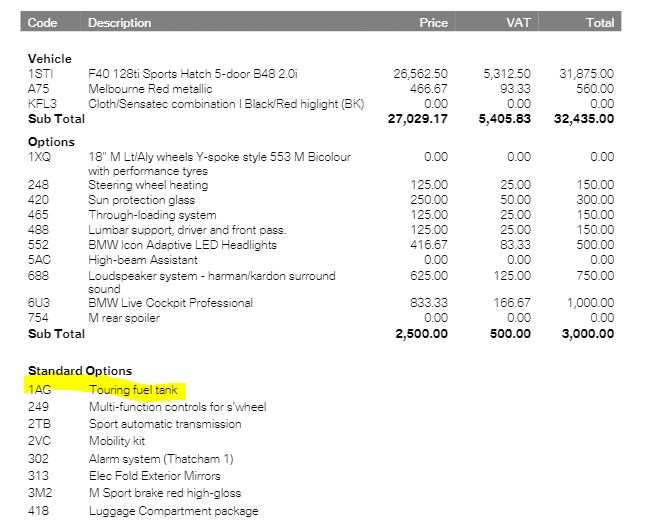Click code 465

(38, 214)
